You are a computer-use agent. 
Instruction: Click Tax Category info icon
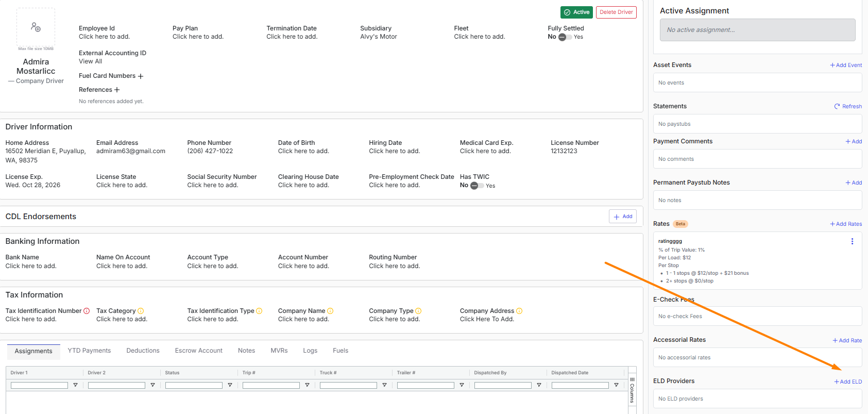[x=141, y=311]
